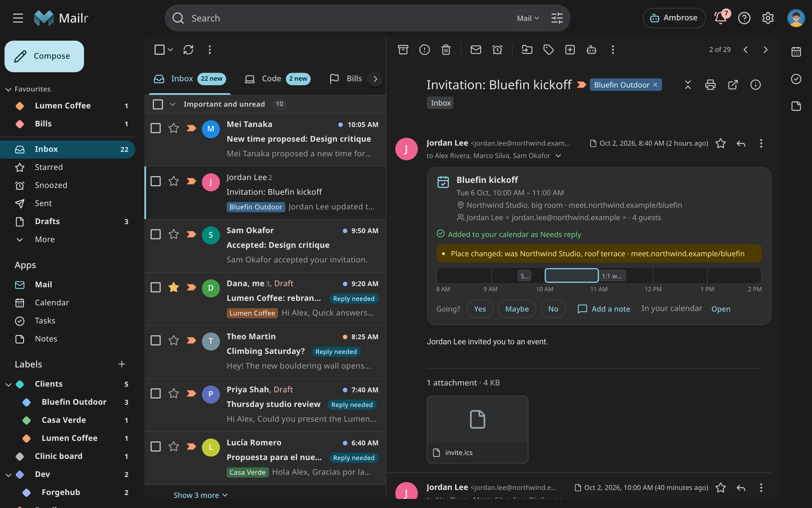
Task: Reply Yes to the Bluefin kickoff
Action: tap(480, 309)
